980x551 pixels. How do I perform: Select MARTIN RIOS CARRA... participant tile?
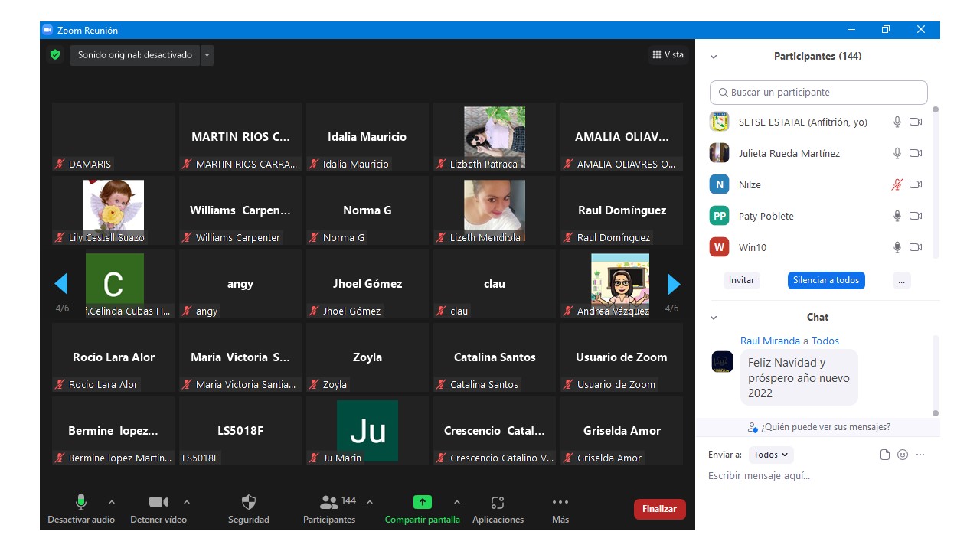240,137
